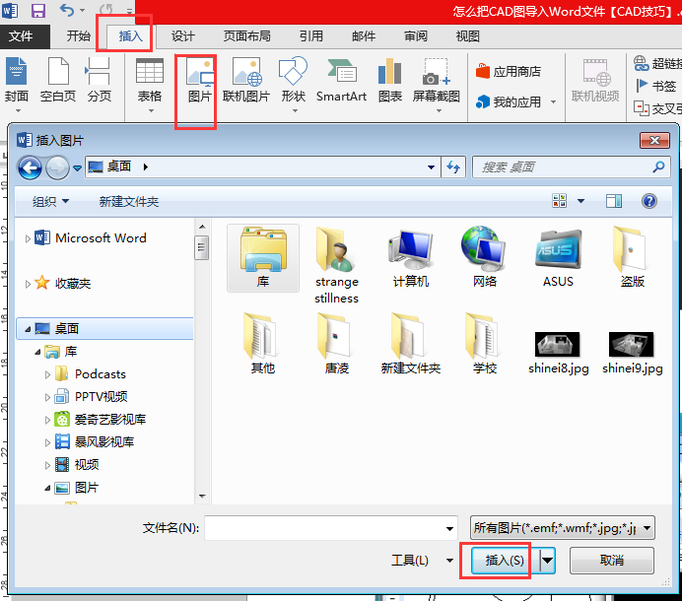
Task: Open the App Store (应用商店)
Action: click(x=508, y=71)
